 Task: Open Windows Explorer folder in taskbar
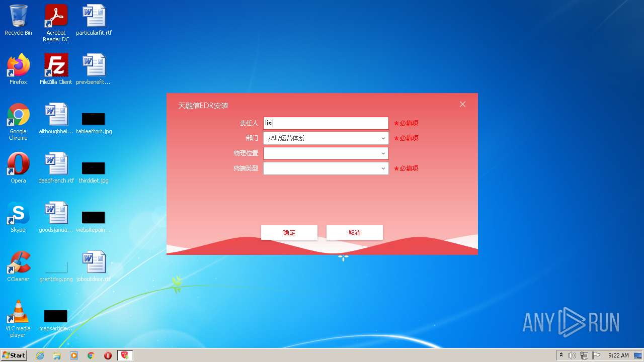[x=57, y=355]
